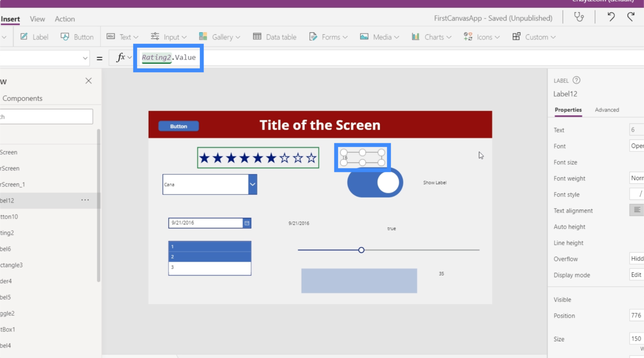Open the Forms dropdown
Image resolution: width=644 pixels, height=358 pixels.
pyautogui.click(x=328, y=37)
